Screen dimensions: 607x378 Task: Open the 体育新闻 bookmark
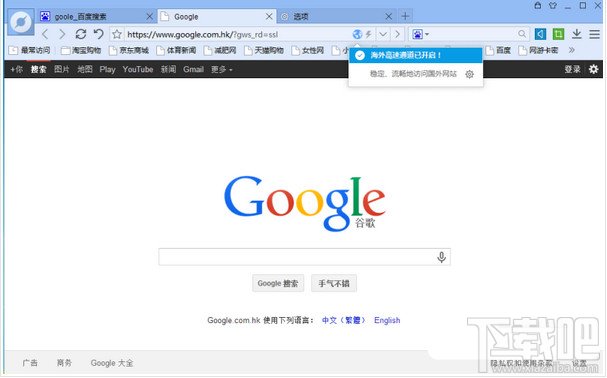click(177, 50)
